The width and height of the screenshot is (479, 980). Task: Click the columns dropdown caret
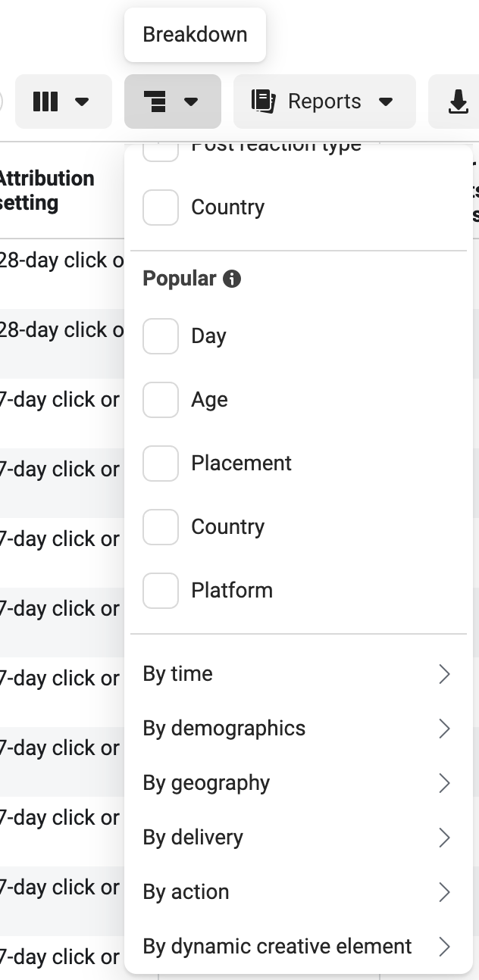[x=83, y=102]
